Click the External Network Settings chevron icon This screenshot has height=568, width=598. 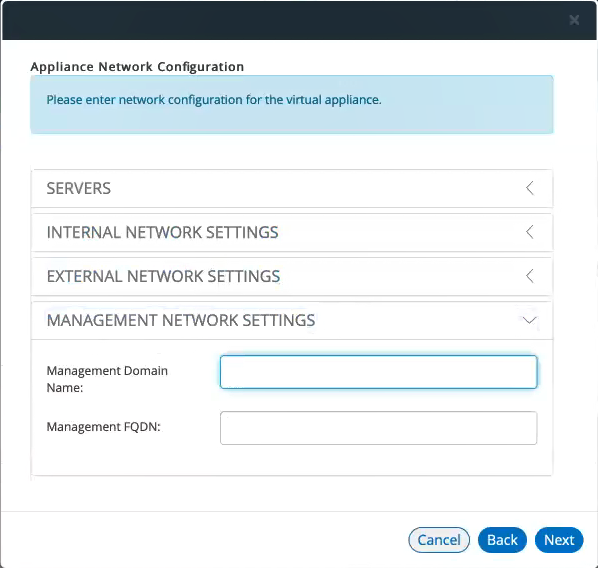pyautogui.click(x=530, y=275)
